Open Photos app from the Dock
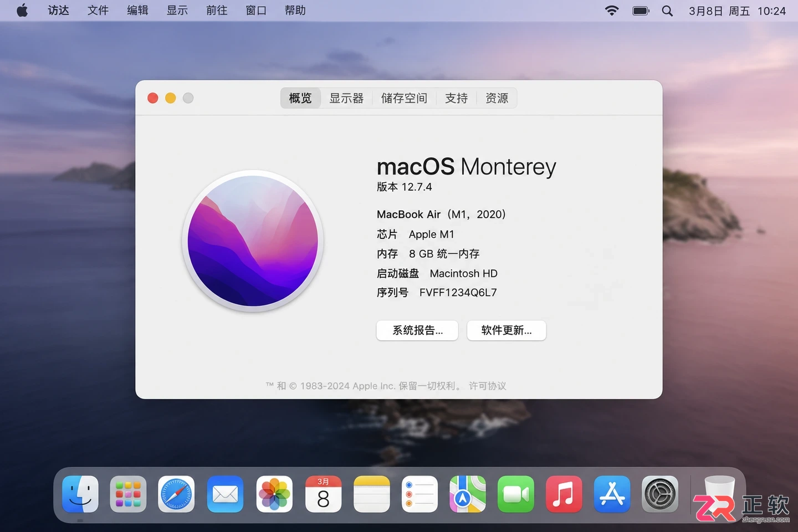The width and height of the screenshot is (798, 532). [x=274, y=494]
